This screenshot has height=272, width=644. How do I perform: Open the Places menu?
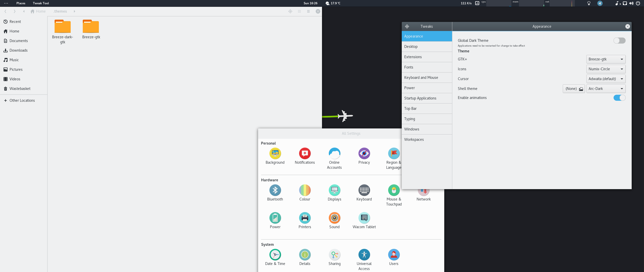[21, 3]
